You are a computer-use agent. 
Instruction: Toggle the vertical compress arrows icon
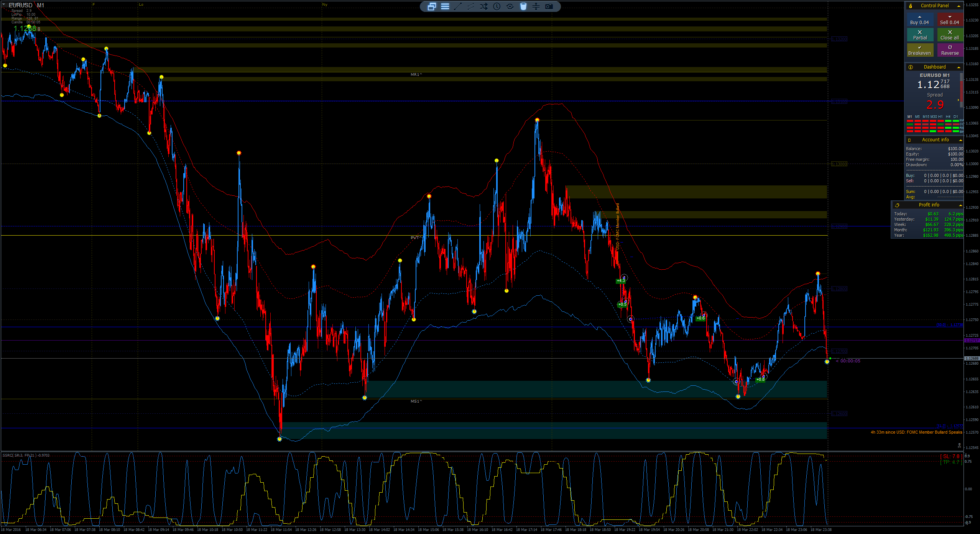pyautogui.click(x=536, y=7)
